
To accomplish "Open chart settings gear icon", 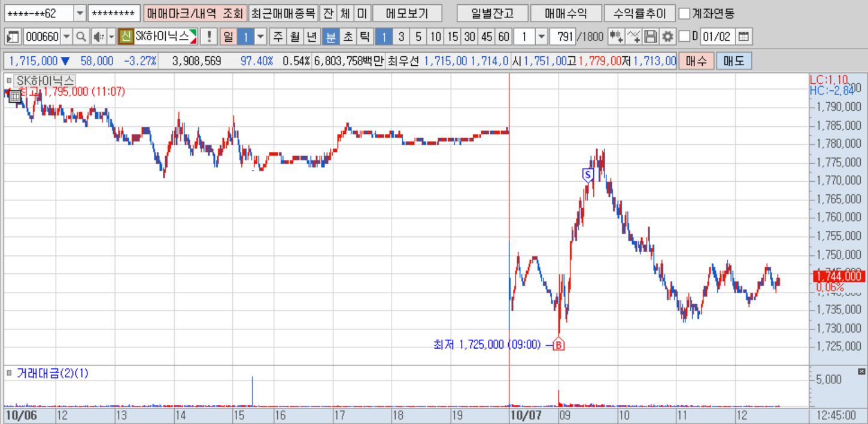I will point(667,36).
